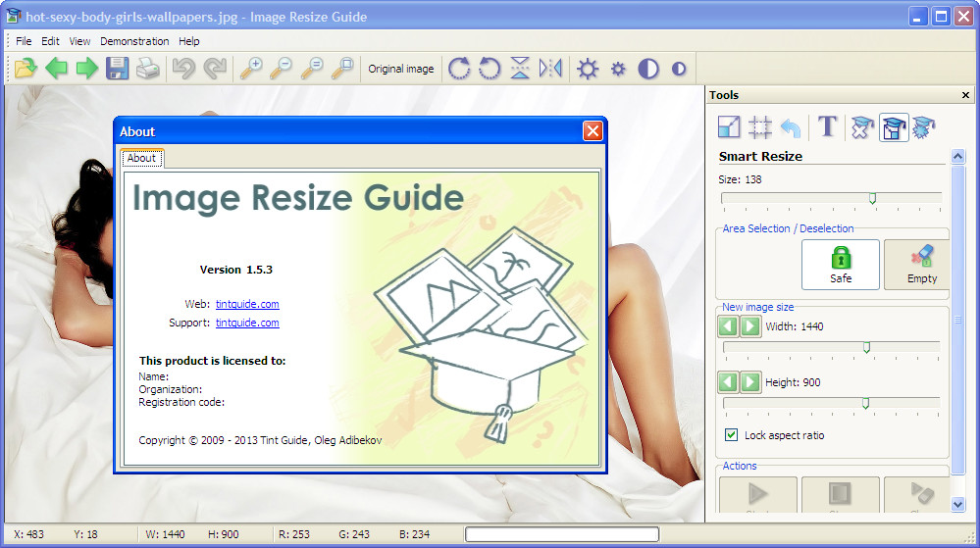This screenshot has height=548, width=980.
Task: Open the File menu
Action: pyautogui.click(x=24, y=41)
